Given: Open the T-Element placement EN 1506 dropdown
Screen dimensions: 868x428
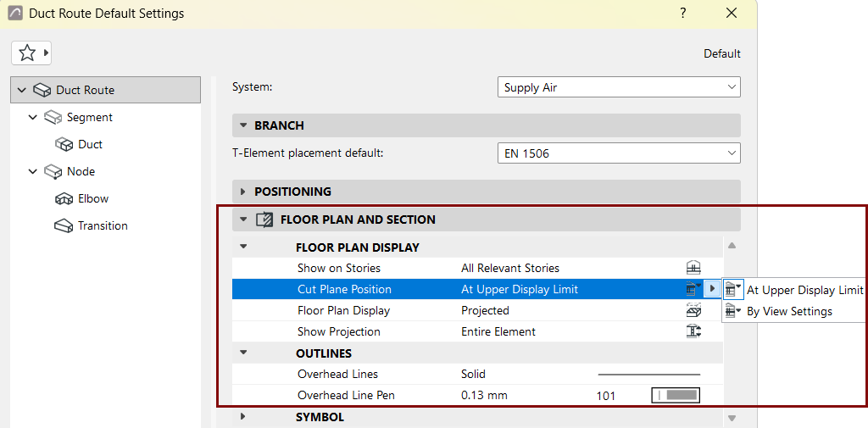Looking at the screenshot, I should point(619,153).
